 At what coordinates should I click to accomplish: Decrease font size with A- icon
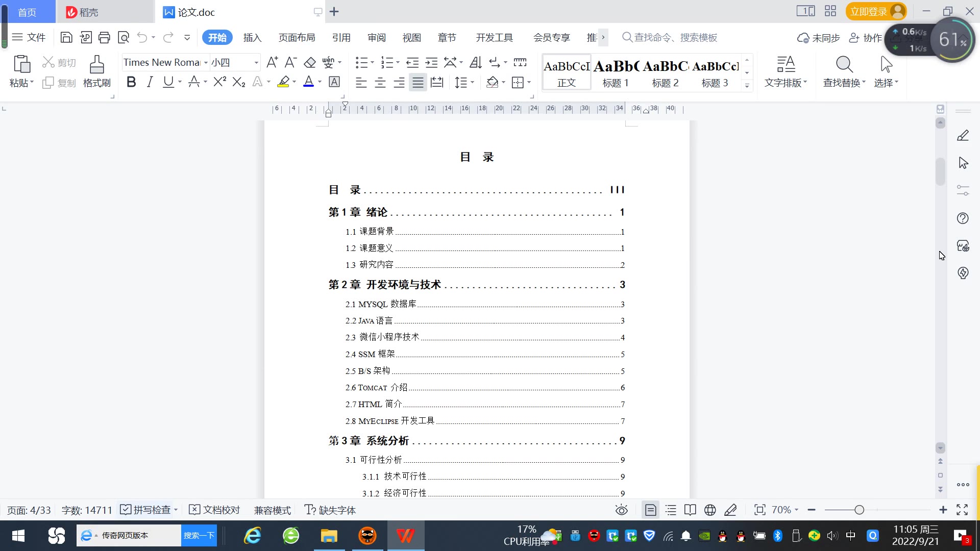coord(290,62)
